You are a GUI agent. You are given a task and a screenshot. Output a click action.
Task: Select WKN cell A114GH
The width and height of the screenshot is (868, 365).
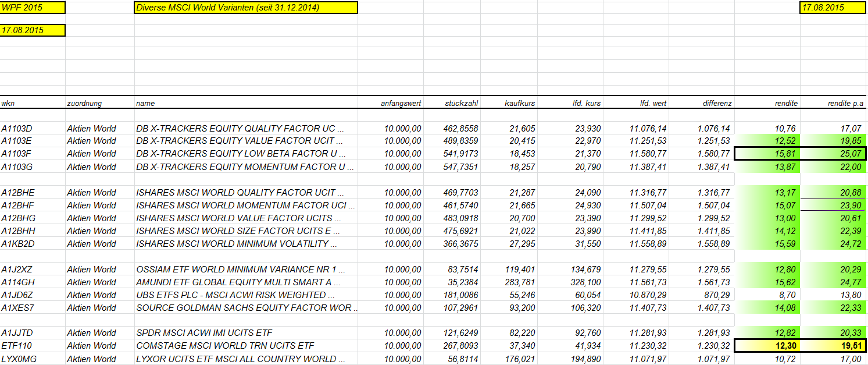(x=33, y=282)
